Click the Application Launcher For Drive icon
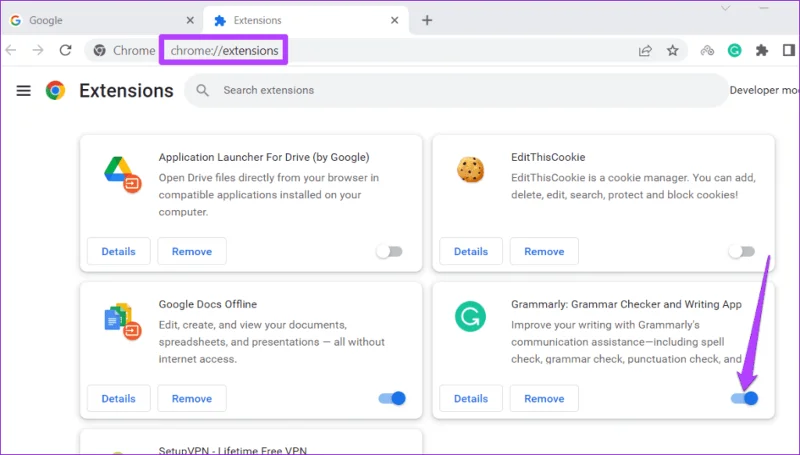 coord(122,174)
